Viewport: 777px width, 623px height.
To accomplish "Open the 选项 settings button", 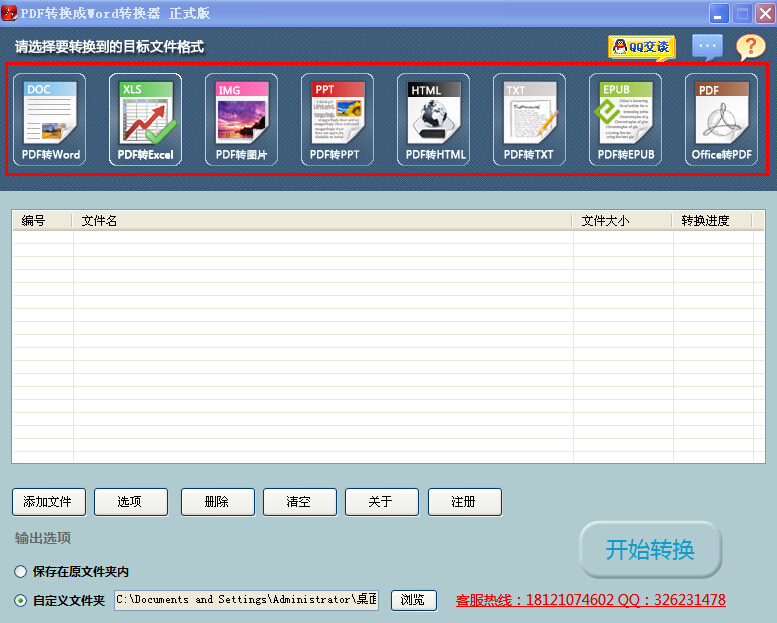I will [131, 502].
